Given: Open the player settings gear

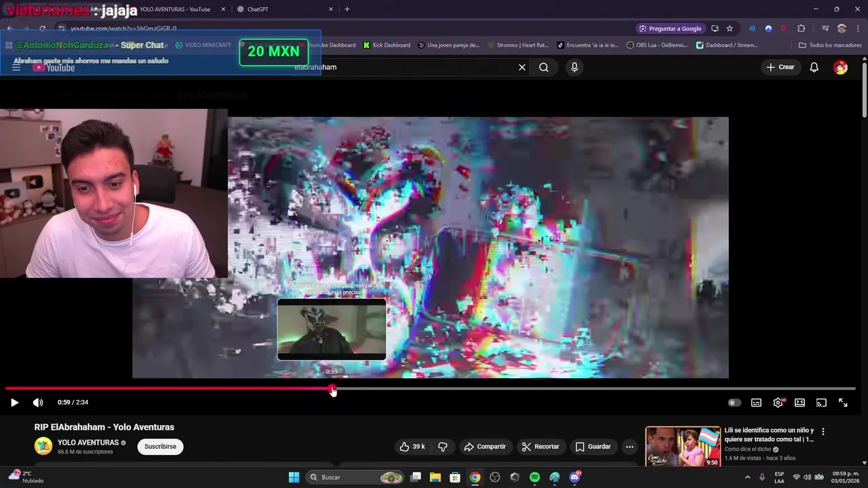Looking at the screenshot, I should 778,403.
